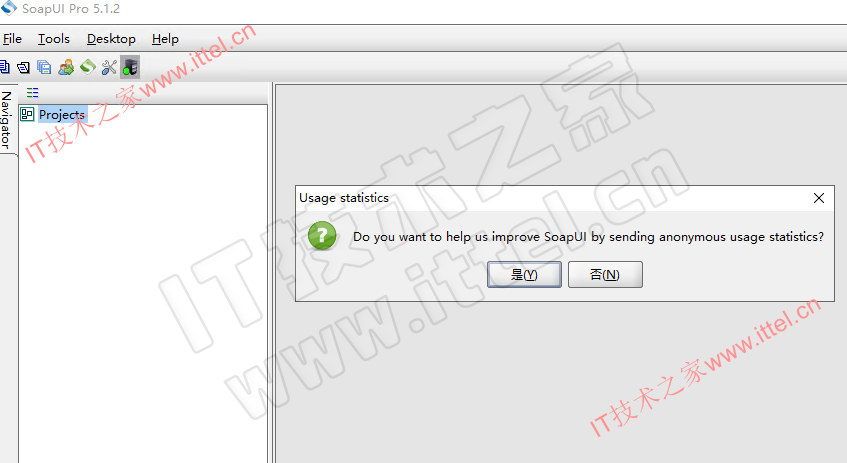The height and width of the screenshot is (463, 847).
Task: Open the File menu
Action: (x=12, y=39)
